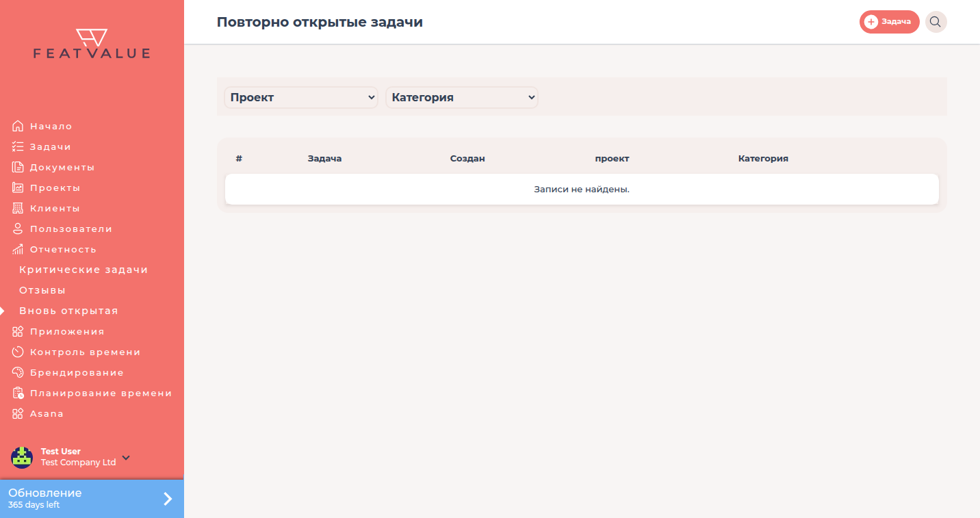Viewport: 980px width, 518px height.
Task: Click the bar graph icon beside Отчетность
Action: (x=18, y=249)
